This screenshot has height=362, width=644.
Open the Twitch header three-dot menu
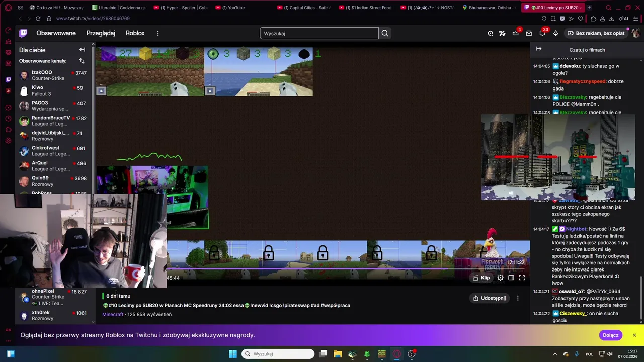(158, 33)
